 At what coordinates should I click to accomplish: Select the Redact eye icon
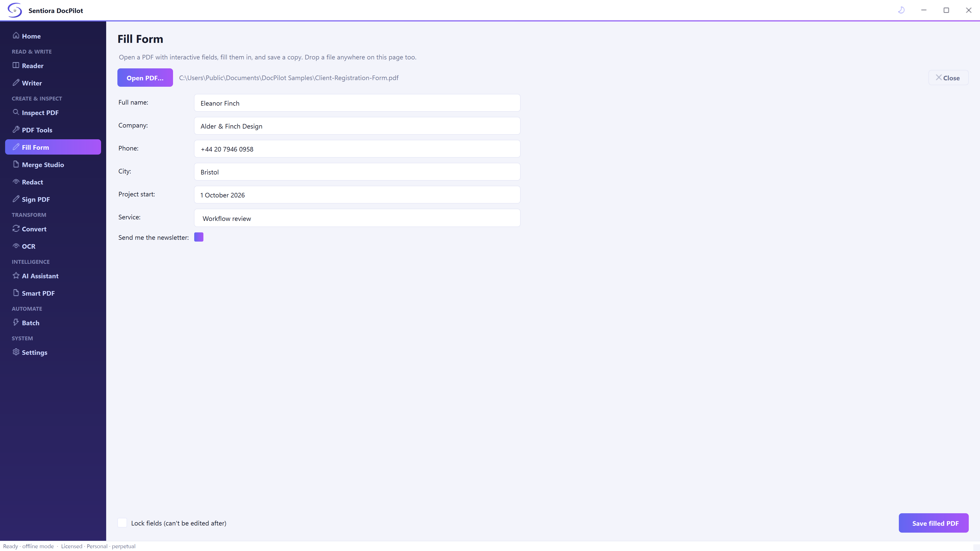coord(16,182)
